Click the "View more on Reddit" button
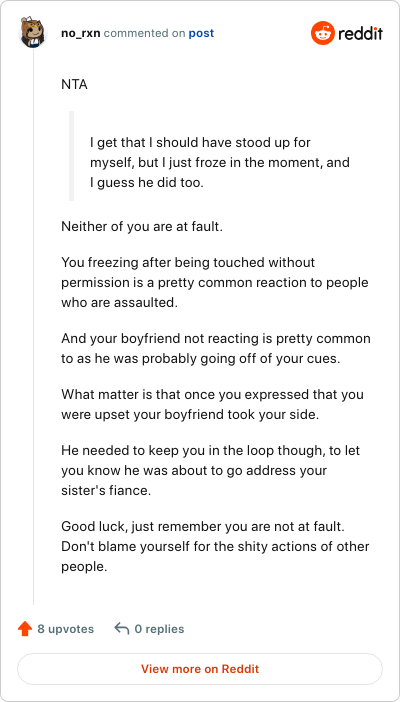 point(200,669)
